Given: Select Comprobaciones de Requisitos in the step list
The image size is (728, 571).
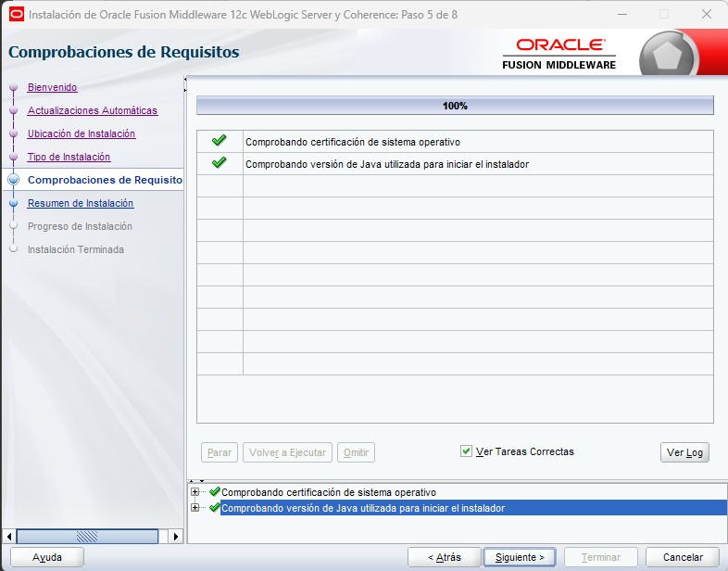Looking at the screenshot, I should pos(105,180).
